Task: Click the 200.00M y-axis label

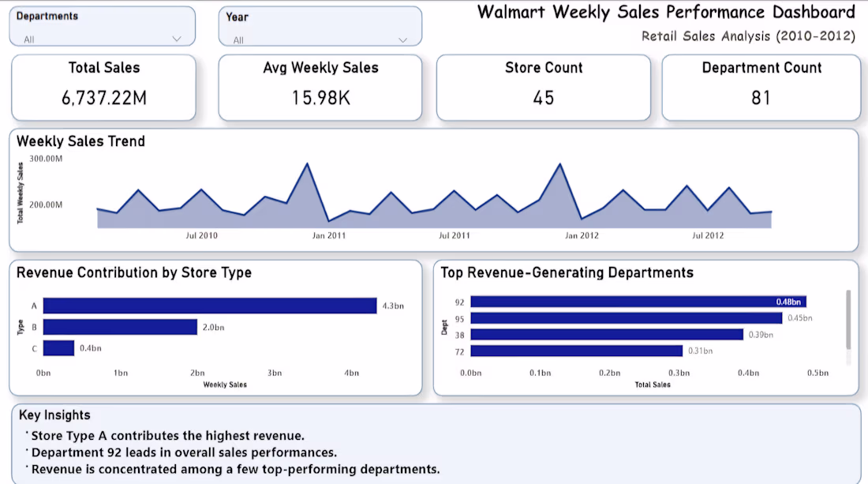Action: pos(46,204)
